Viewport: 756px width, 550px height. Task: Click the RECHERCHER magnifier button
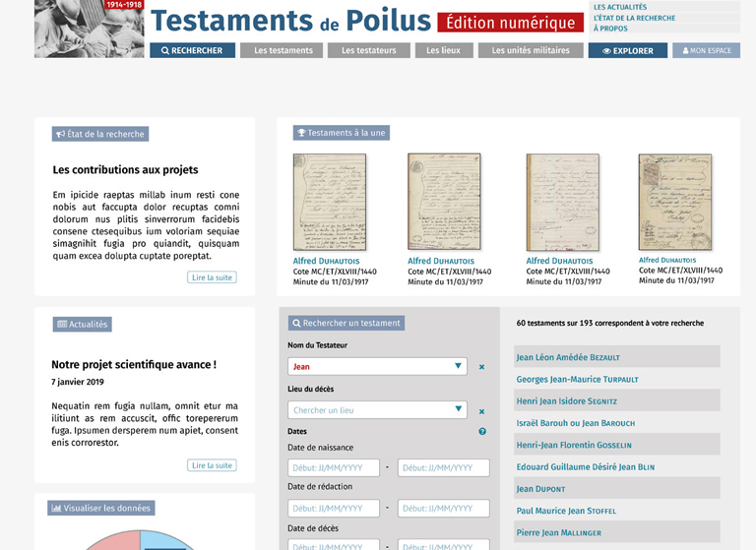coord(192,50)
